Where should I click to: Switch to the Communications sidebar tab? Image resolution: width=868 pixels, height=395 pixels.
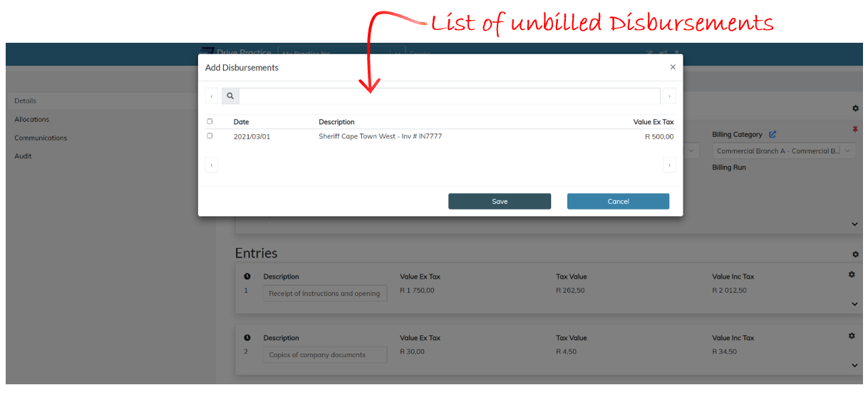pyautogui.click(x=41, y=138)
